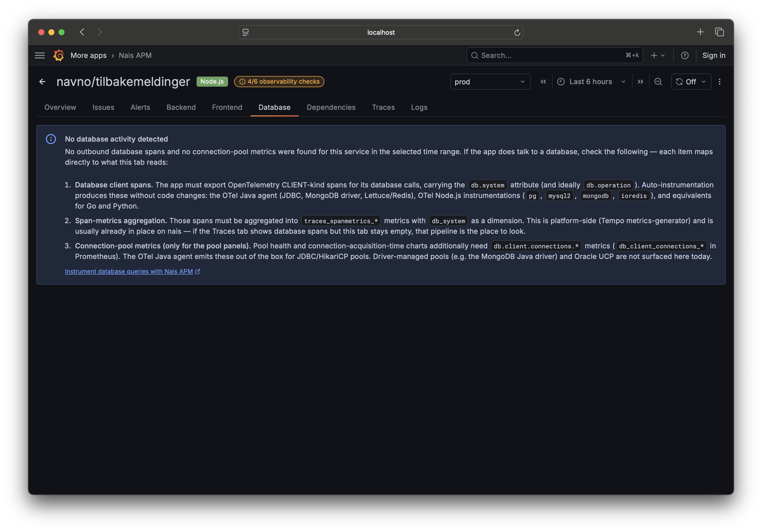
Task: Click the mongodb code label
Action: [x=596, y=196]
